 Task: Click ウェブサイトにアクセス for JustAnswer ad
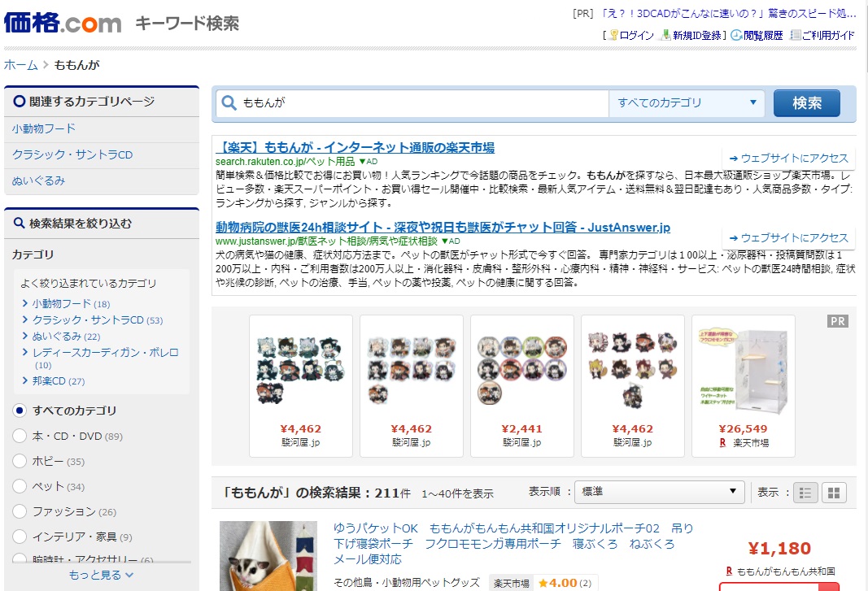[789, 238]
